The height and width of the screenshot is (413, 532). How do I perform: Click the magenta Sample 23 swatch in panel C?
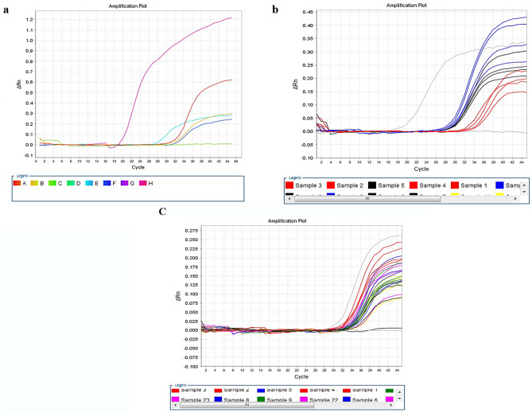point(176,399)
